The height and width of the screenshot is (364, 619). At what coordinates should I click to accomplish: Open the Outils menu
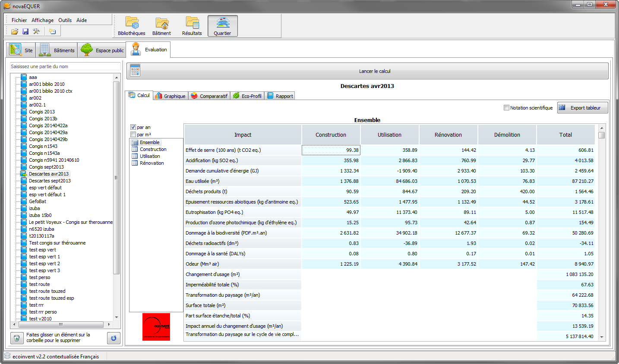pyautogui.click(x=65, y=20)
